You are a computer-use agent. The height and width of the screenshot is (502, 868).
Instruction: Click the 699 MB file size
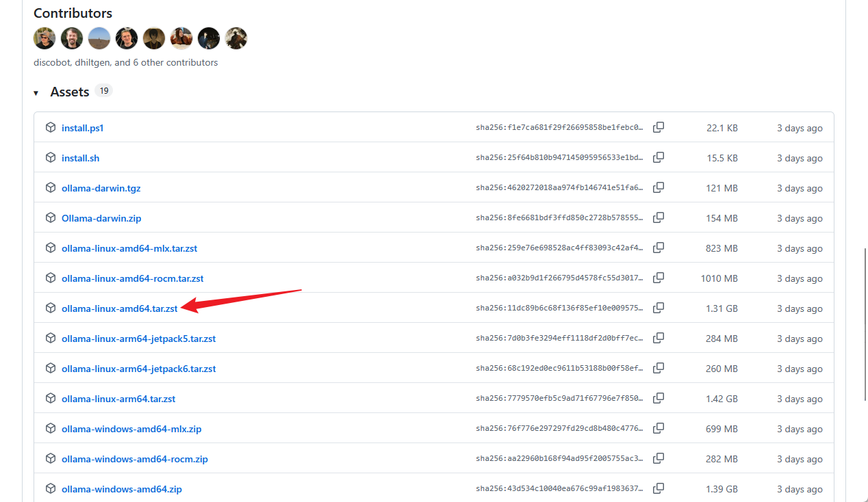pyautogui.click(x=722, y=429)
